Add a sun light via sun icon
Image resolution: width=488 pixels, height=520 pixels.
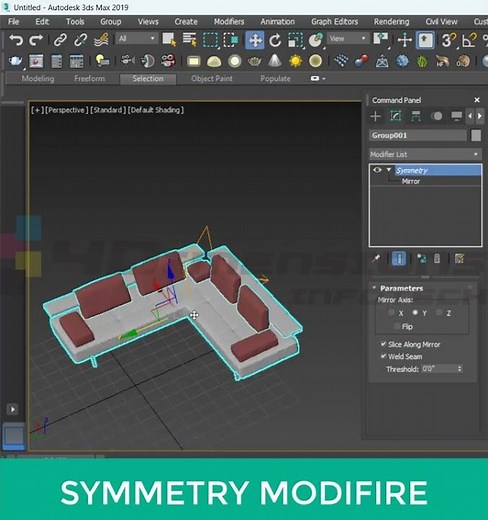(x=295, y=61)
